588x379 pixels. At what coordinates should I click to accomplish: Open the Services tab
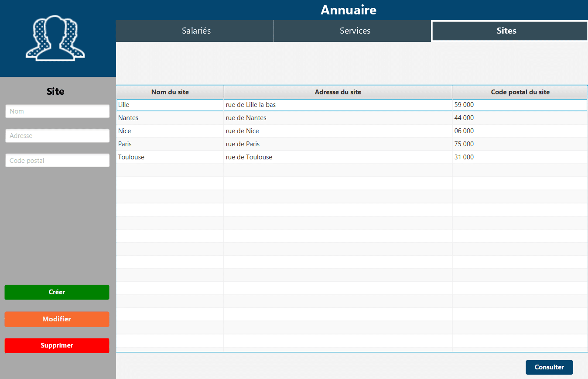355,31
